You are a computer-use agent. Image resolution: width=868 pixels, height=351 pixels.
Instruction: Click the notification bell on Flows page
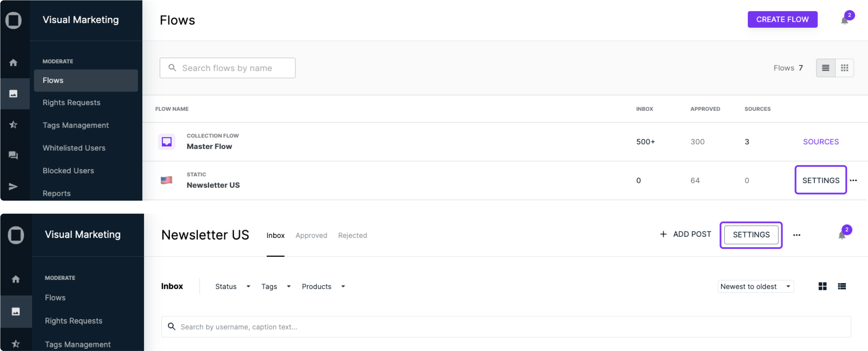point(845,20)
